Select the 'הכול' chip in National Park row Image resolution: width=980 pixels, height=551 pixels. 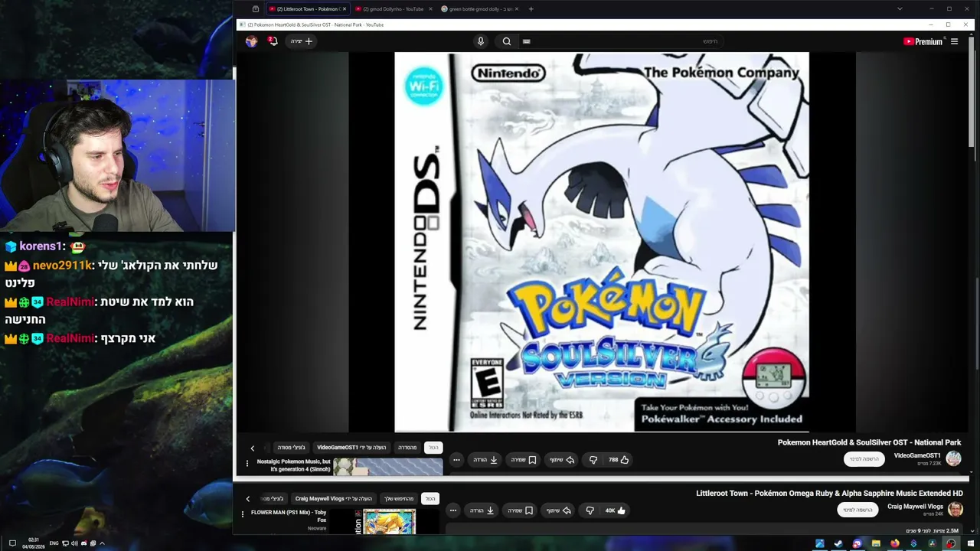[433, 448]
